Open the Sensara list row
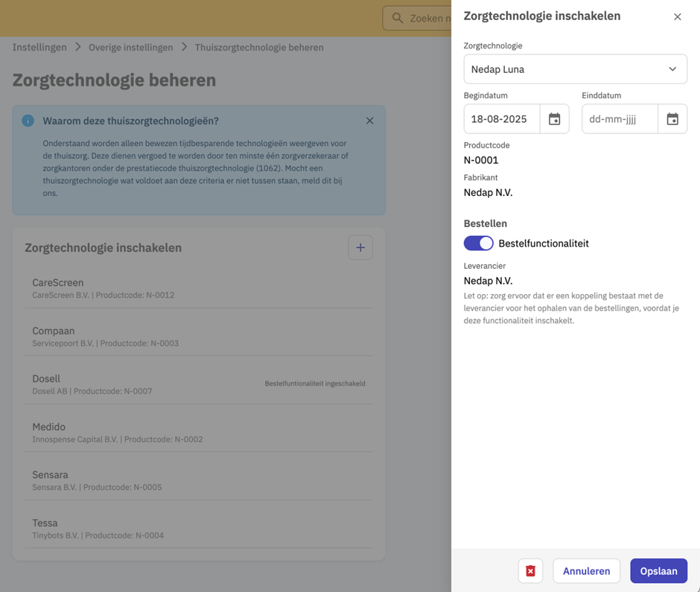This screenshot has height=592, width=700. pos(199,480)
